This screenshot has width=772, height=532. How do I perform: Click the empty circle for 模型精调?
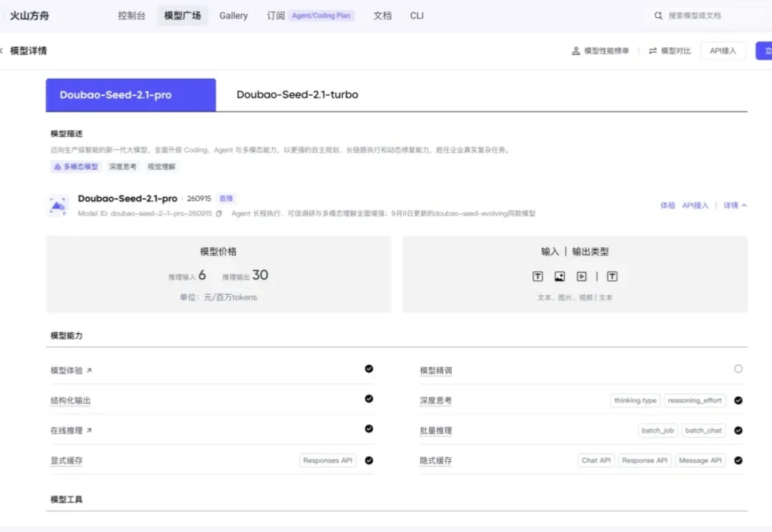(x=738, y=368)
